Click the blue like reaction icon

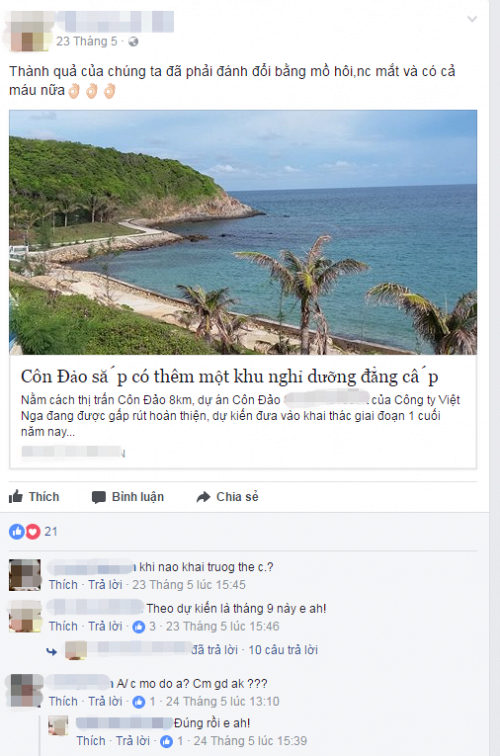point(16,532)
